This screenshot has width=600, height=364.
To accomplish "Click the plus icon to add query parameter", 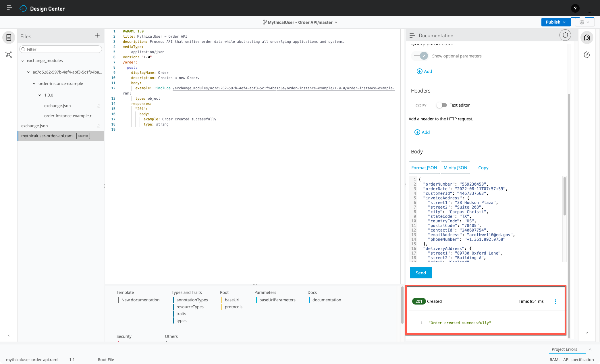I will (420, 71).
